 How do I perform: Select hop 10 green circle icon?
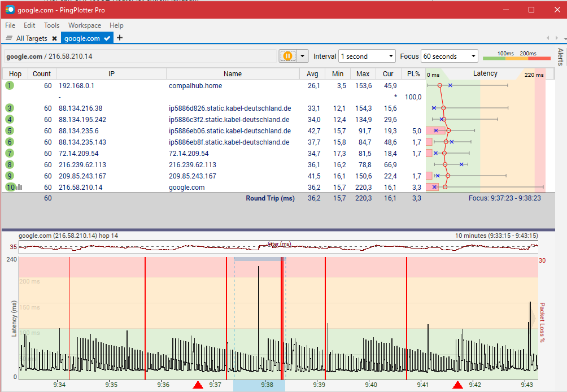pos(10,187)
